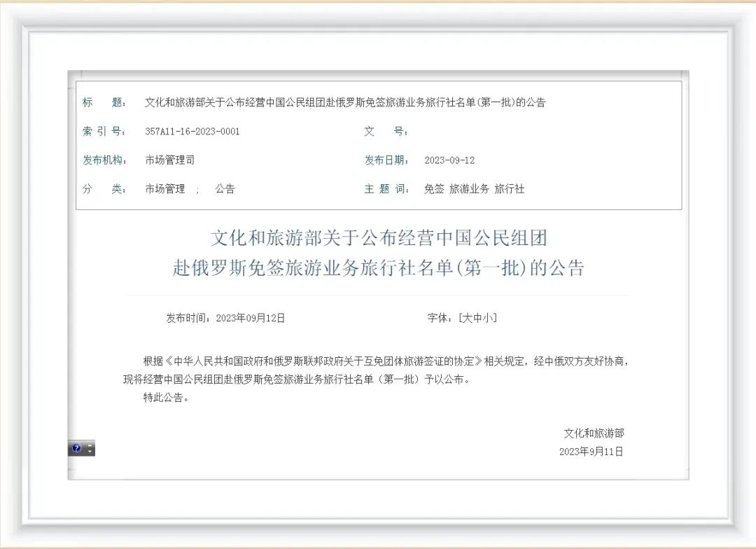Select the 免签 keyword

click(x=434, y=189)
